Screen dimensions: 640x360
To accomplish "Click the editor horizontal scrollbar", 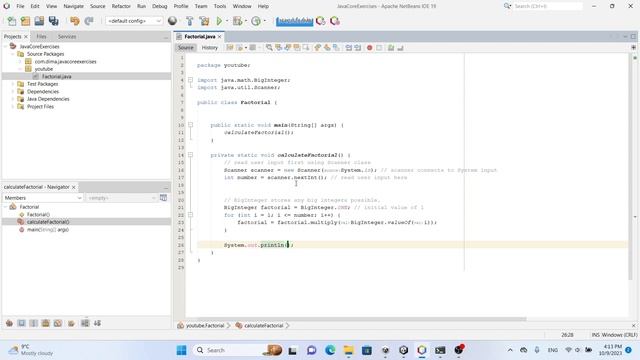I will point(362,319).
